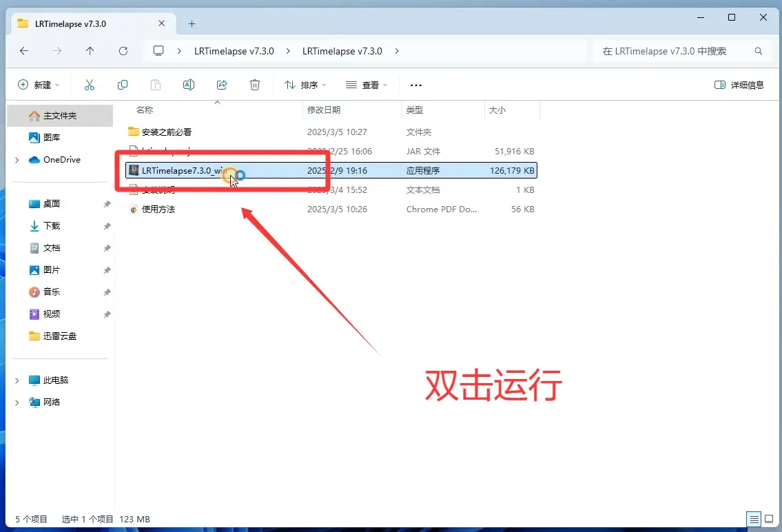Go back with the left arrow
The height and width of the screenshot is (532, 782).
pos(24,51)
